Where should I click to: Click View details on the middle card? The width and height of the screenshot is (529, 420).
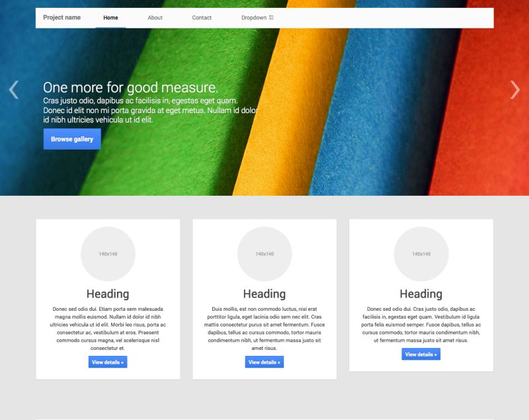point(264,362)
